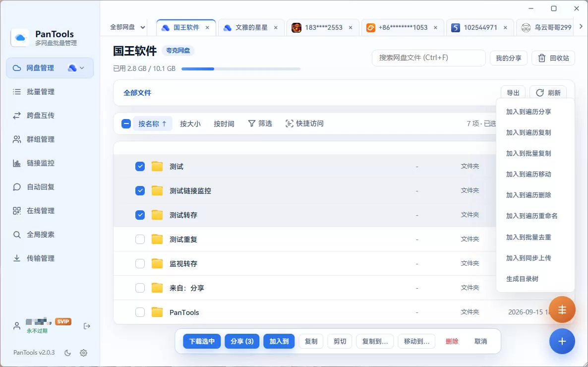The height and width of the screenshot is (367, 588).
Task: Click the red 删除 button
Action: pos(452,342)
